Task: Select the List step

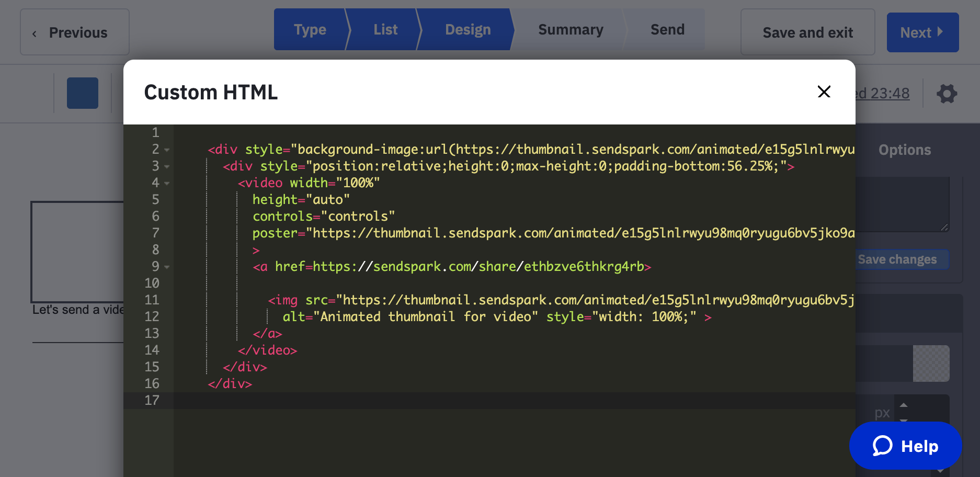Action: tap(385, 29)
